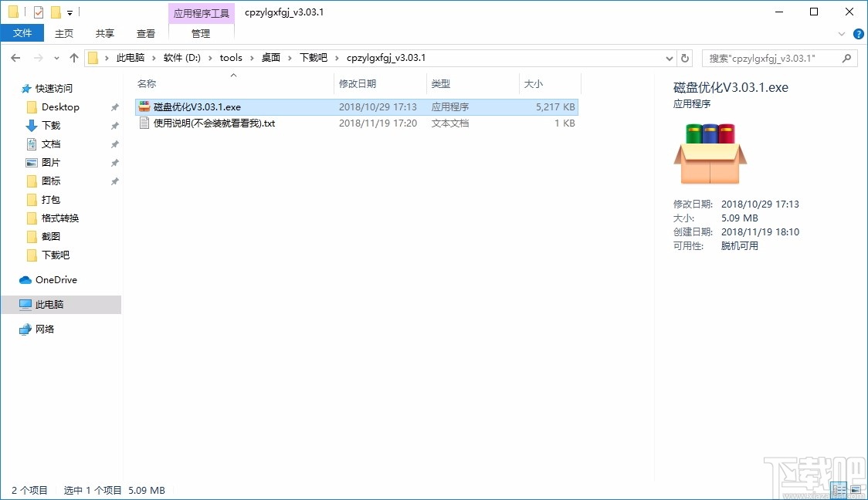This screenshot has height=500, width=868.
Task: Select the 使用说明 text file
Action: (x=215, y=123)
